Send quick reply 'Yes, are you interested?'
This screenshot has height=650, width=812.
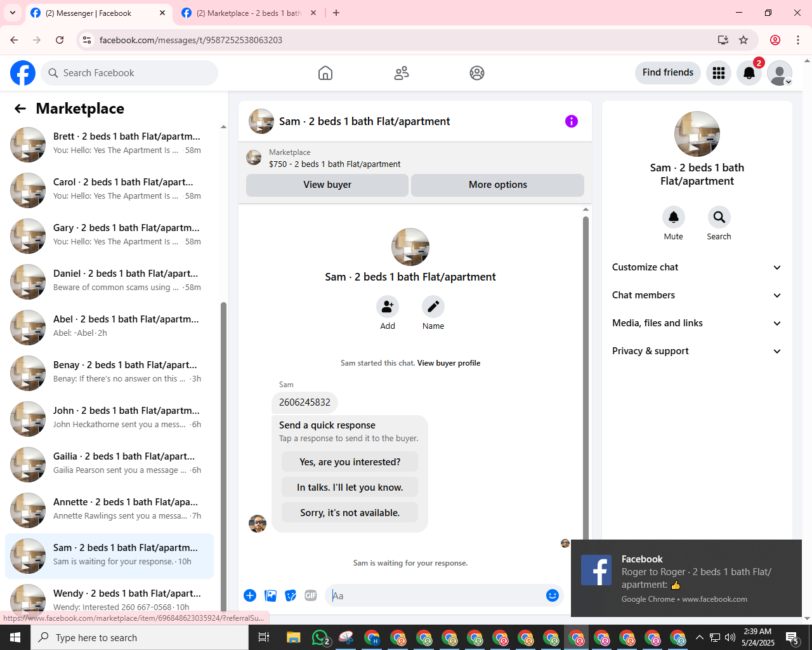(350, 462)
